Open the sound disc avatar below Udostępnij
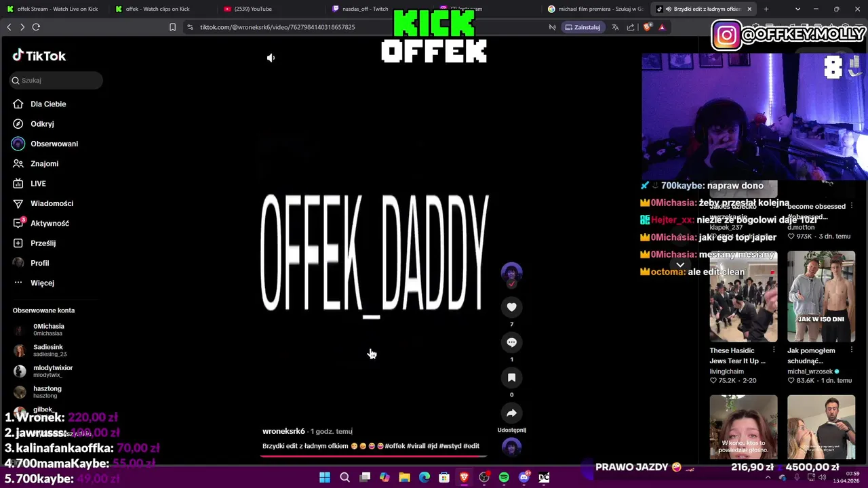Screen dimensions: 868x488 click(x=511, y=447)
